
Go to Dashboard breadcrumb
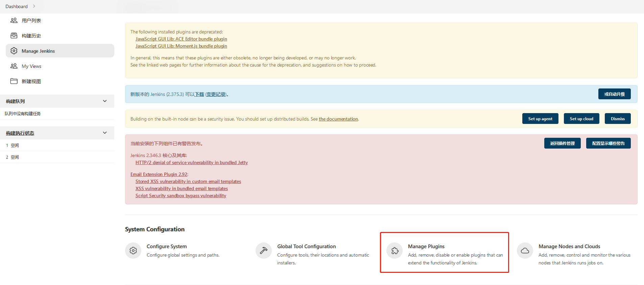17,6
